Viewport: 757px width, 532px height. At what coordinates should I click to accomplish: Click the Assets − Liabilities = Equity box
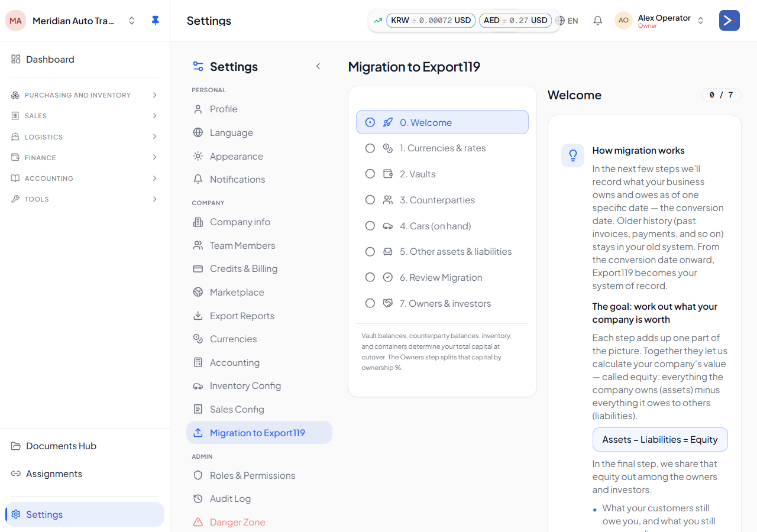(660, 440)
